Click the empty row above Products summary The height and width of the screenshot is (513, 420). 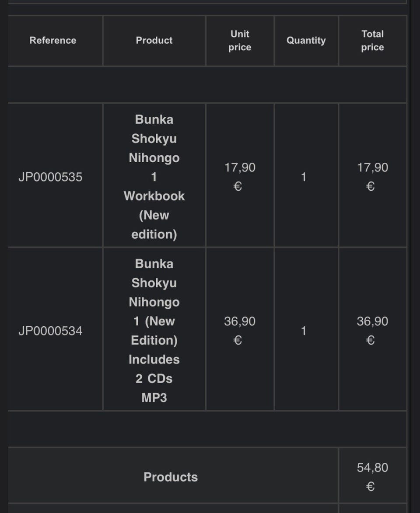coord(207,429)
